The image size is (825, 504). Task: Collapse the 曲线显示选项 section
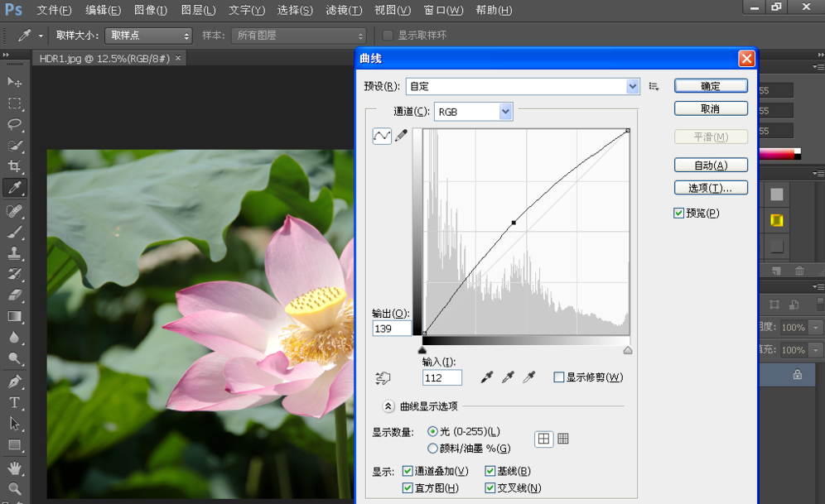pyautogui.click(x=387, y=406)
